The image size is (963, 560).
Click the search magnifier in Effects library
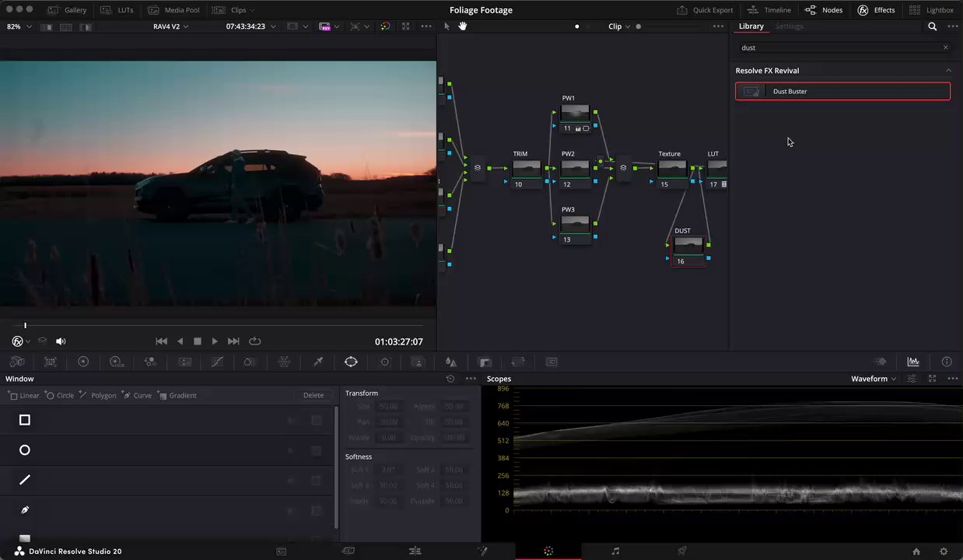932,26
